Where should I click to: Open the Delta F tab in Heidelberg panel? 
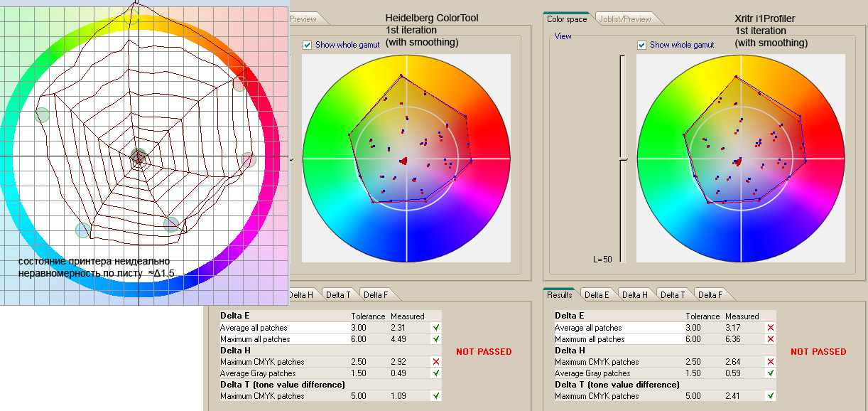pos(376,294)
